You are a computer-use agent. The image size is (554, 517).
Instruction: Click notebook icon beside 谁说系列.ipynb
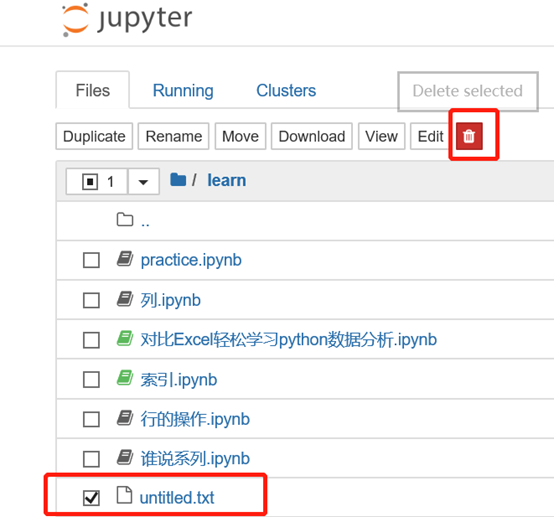pos(125,457)
